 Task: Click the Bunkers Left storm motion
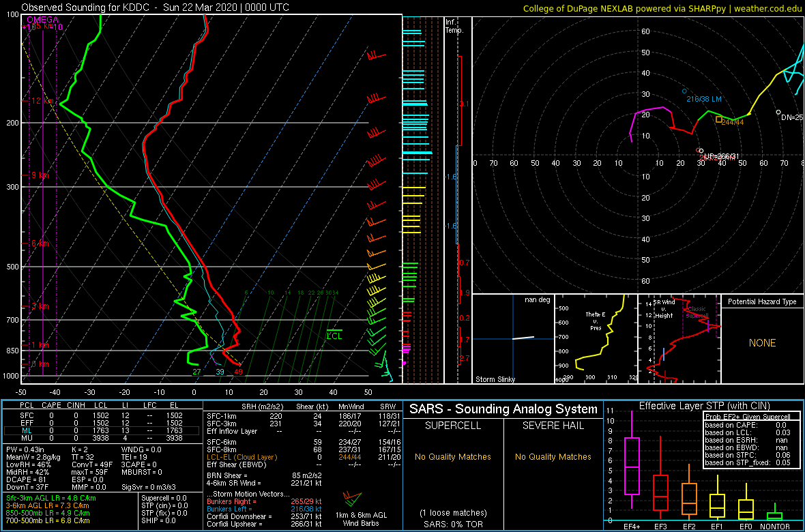point(264,508)
